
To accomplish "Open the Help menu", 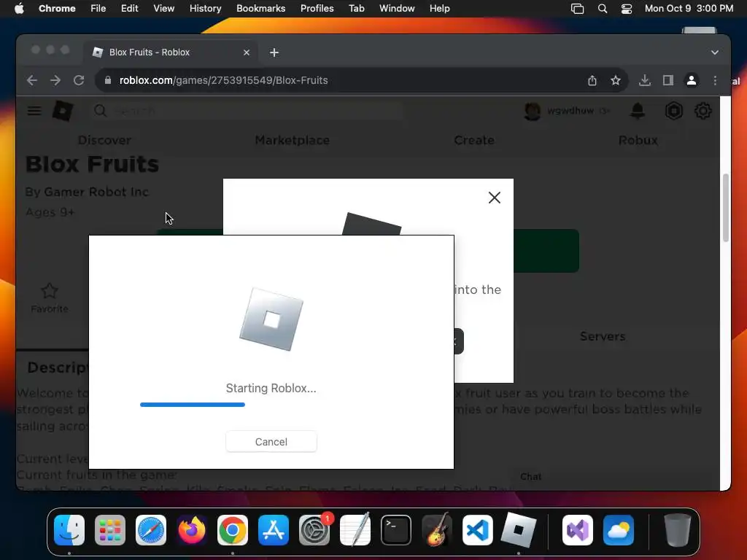I will [439, 9].
